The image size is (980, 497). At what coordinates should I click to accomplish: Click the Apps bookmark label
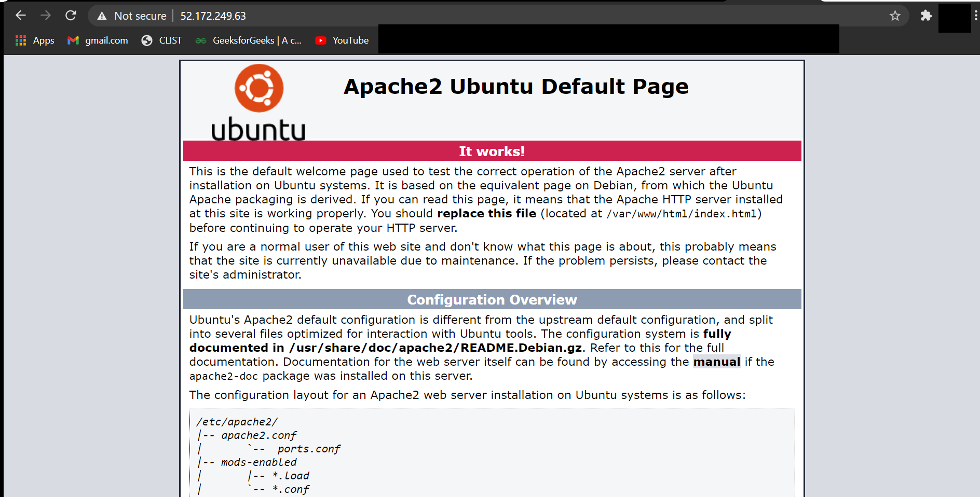click(44, 40)
